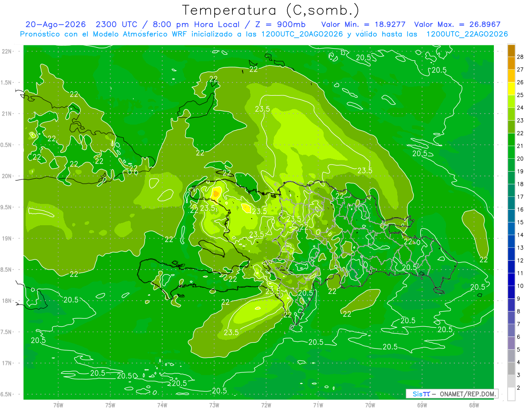Image resolution: width=532 pixels, height=411 pixels.
Task: Click the '71W' longitude label
Action: tap(318, 405)
